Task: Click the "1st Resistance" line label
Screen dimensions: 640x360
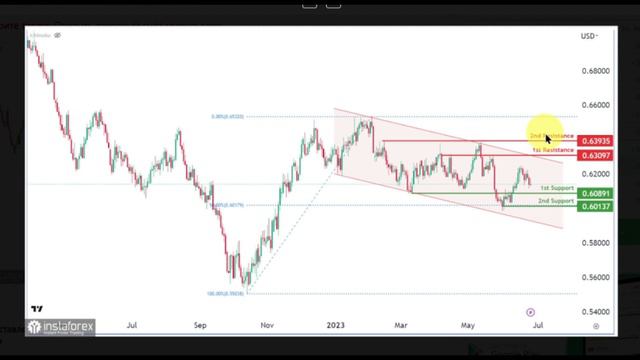Action: coord(553,150)
